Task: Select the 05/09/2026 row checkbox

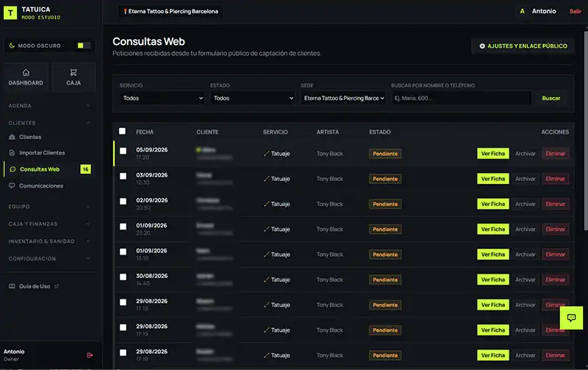Action: click(123, 151)
